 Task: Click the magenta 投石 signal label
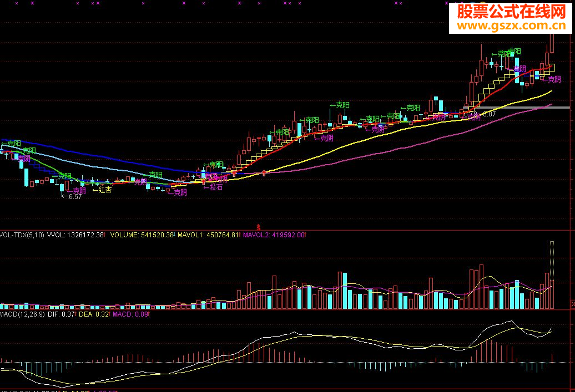213,187
